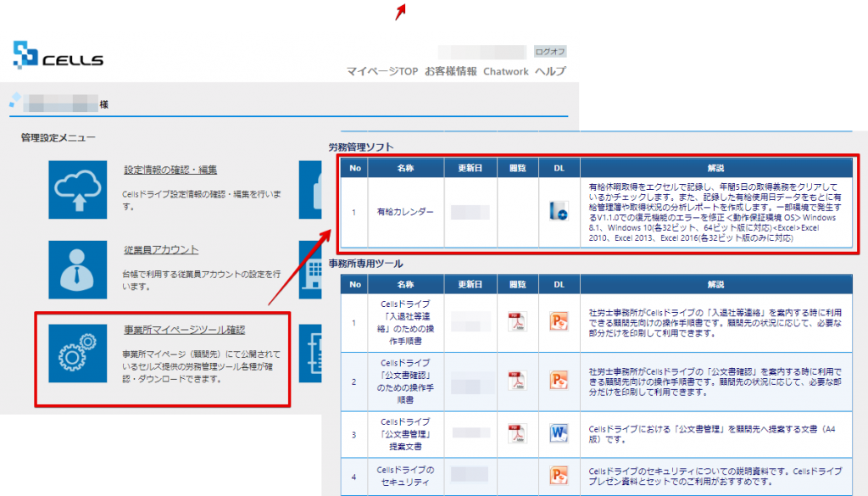Open お客様情報 menu item
868x496 pixels.
click(x=451, y=71)
